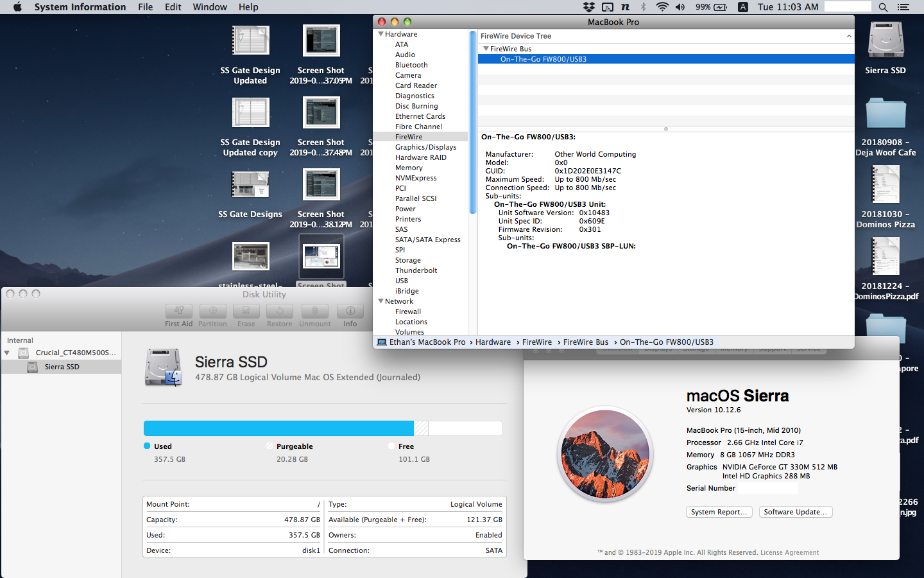Collapse the Network section triangle
Screen dimensions: 924x578
pyautogui.click(x=381, y=301)
